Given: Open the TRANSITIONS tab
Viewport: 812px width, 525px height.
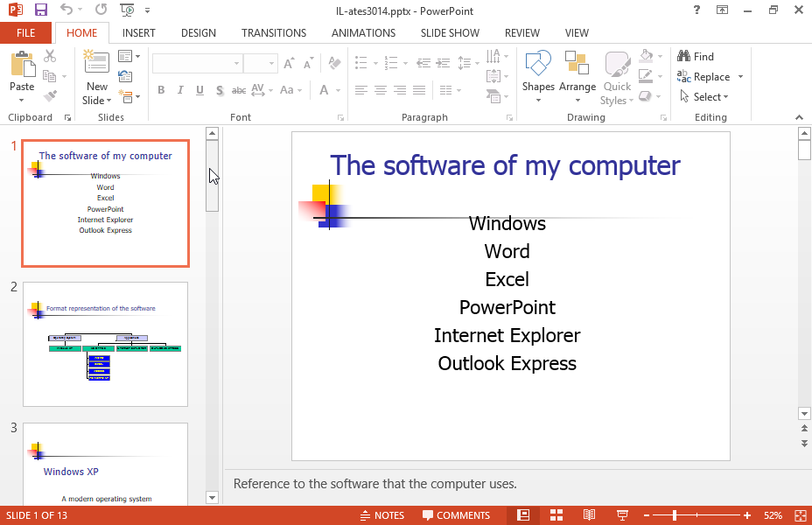Looking at the screenshot, I should pos(274,32).
